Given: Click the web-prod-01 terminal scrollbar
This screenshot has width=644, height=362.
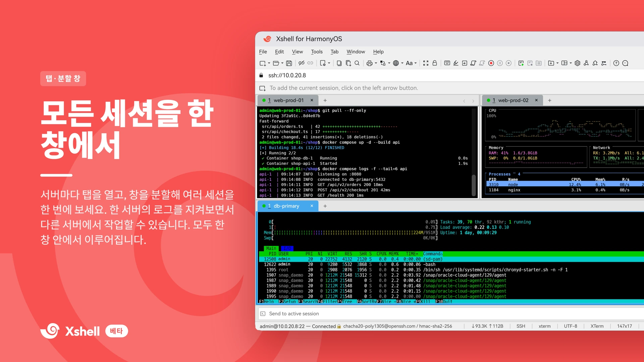Looking at the screenshot, I should pos(474,185).
